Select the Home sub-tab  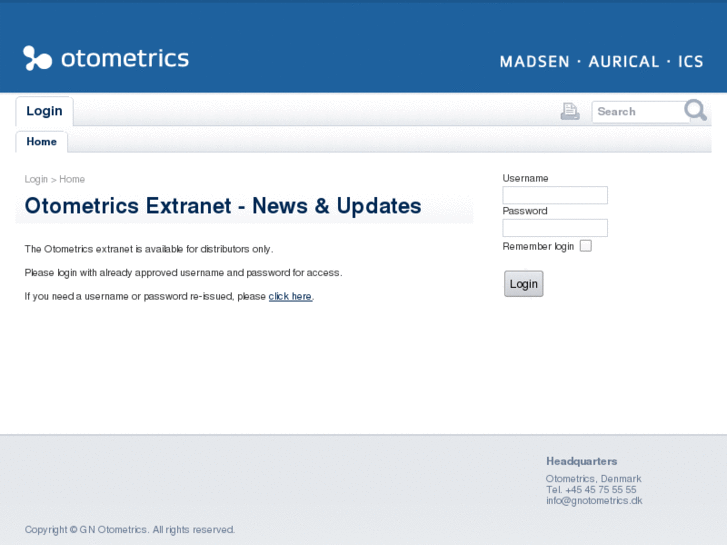(x=41, y=141)
